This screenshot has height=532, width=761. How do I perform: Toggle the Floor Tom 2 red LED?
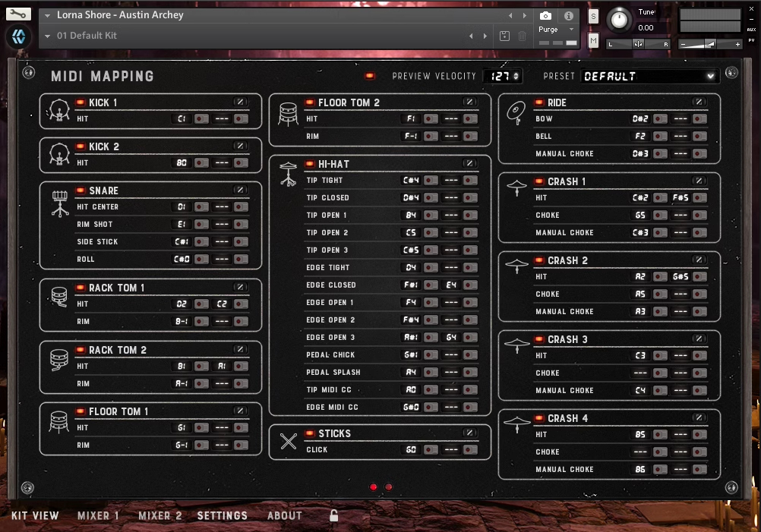310,102
